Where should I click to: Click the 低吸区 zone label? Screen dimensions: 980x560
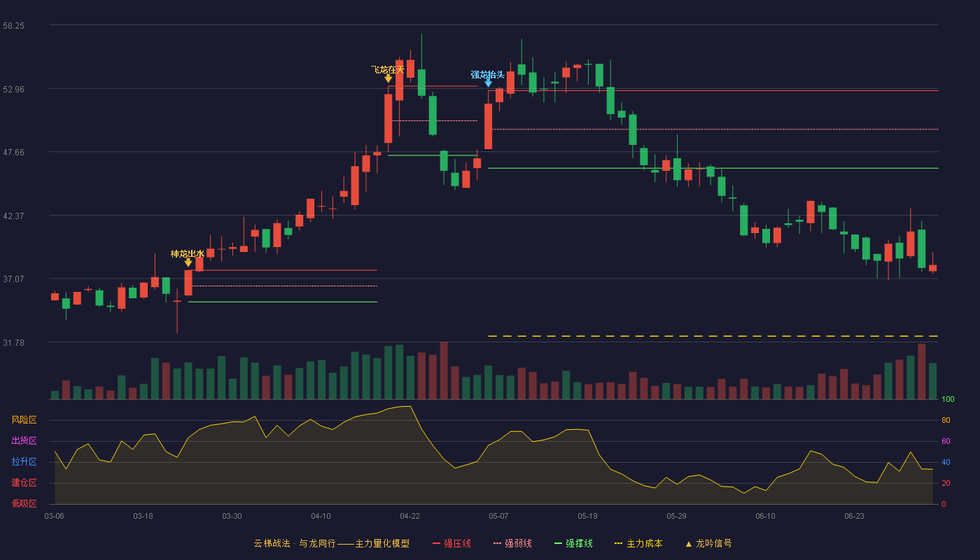pos(24,504)
